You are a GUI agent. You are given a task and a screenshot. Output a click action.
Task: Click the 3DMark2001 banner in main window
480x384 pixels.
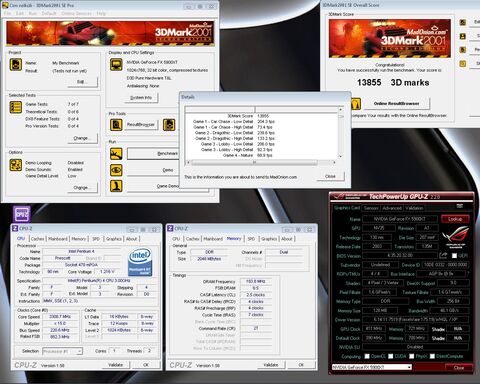pos(110,33)
